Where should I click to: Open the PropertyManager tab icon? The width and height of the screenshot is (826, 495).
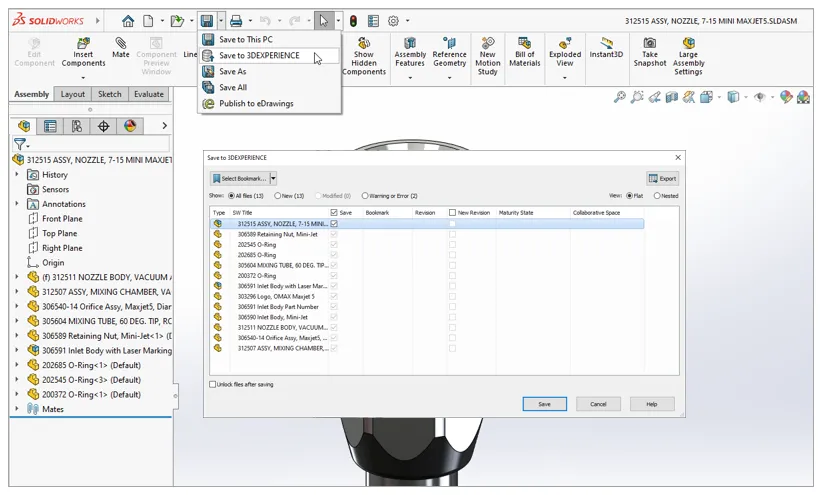tap(50, 126)
